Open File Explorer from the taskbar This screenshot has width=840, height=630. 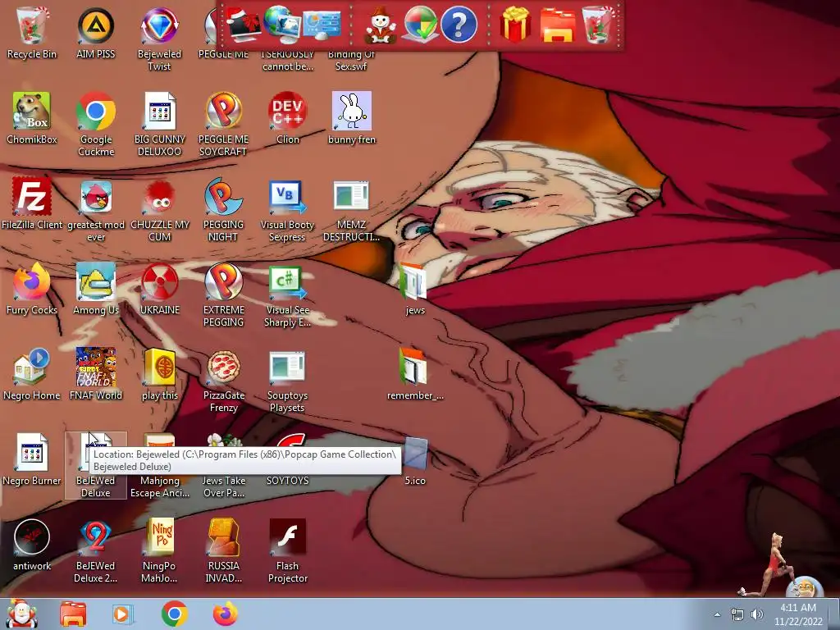pos(73,614)
